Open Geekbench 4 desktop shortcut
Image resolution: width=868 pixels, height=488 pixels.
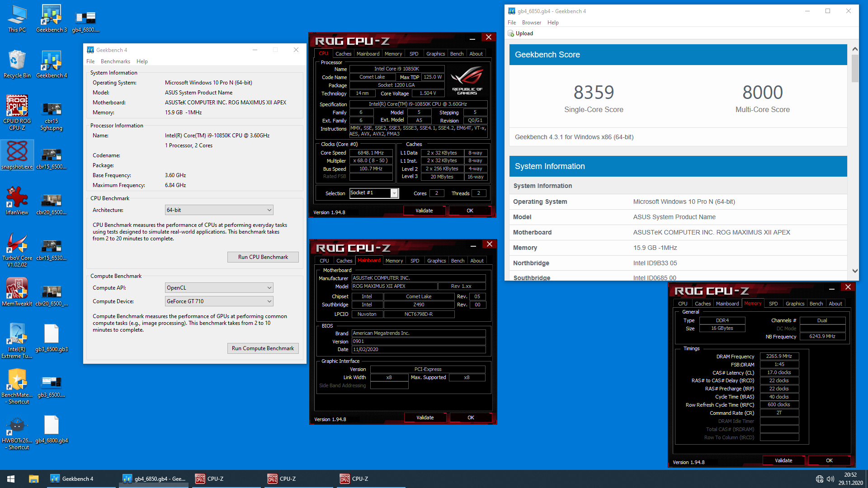pyautogui.click(x=52, y=64)
